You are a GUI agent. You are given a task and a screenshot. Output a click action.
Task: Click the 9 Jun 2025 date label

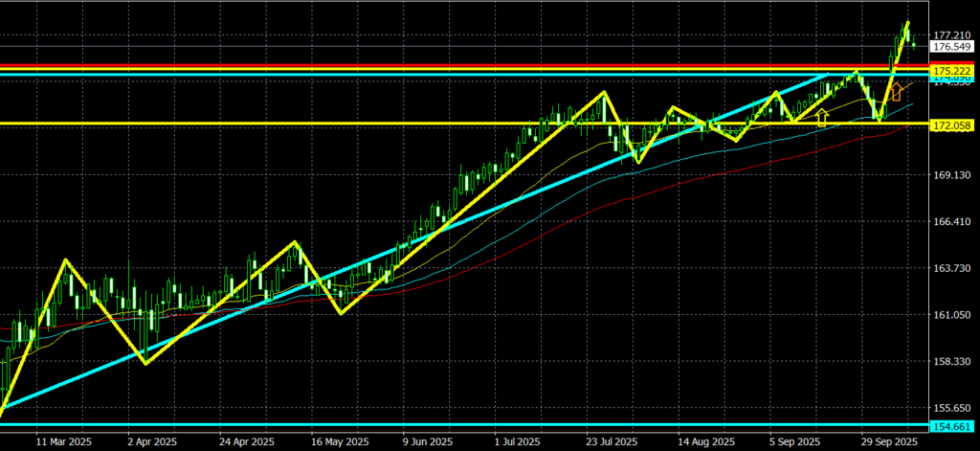[427, 442]
